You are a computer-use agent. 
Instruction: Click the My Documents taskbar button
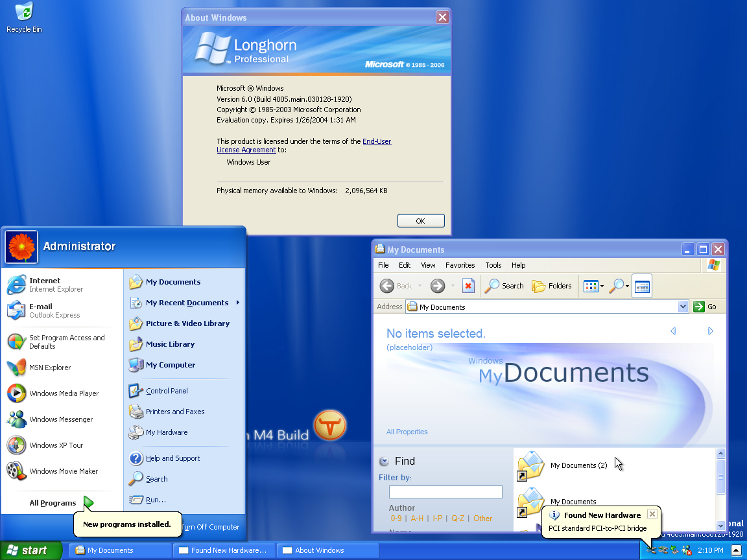[x=120, y=550]
